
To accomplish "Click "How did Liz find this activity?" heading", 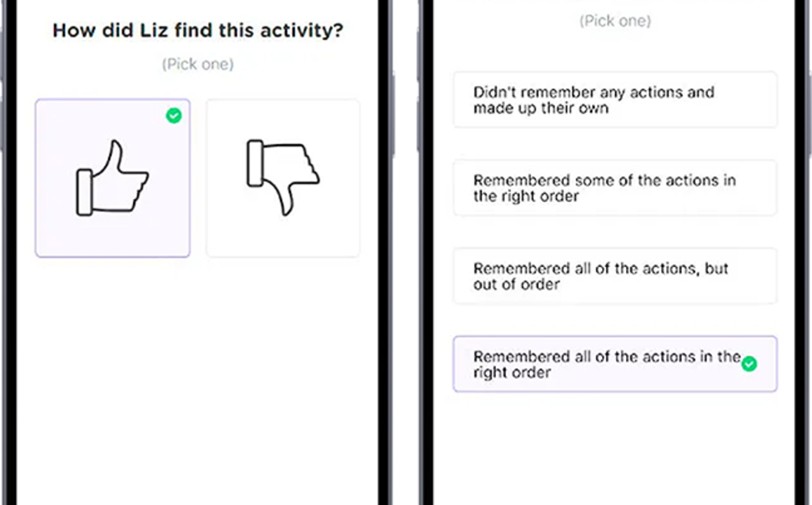I will coord(198,31).
